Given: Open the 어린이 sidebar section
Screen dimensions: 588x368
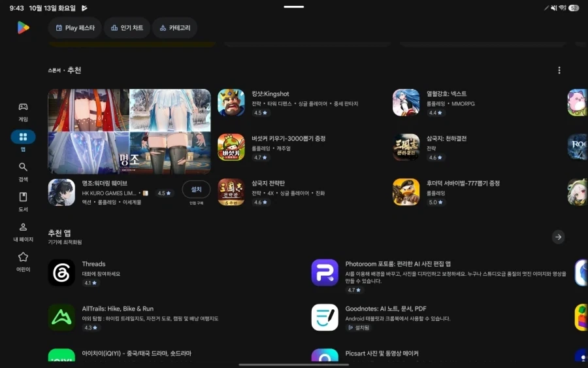Looking at the screenshot, I should tap(24, 262).
